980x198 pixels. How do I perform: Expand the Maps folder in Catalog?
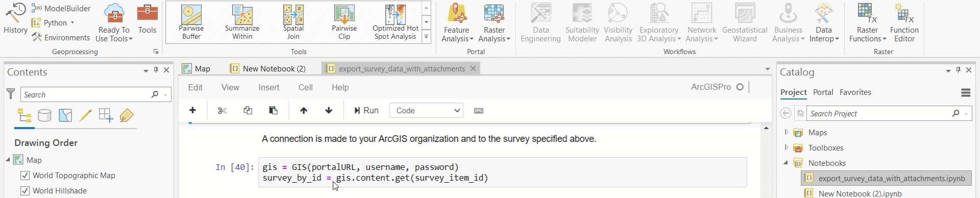click(x=787, y=132)
